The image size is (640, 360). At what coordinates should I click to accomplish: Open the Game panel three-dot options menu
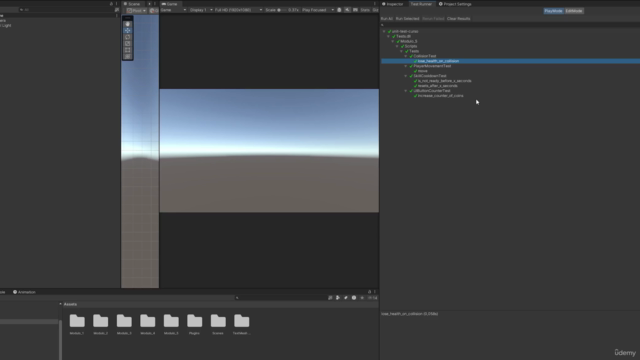click(x=375, y=4)
